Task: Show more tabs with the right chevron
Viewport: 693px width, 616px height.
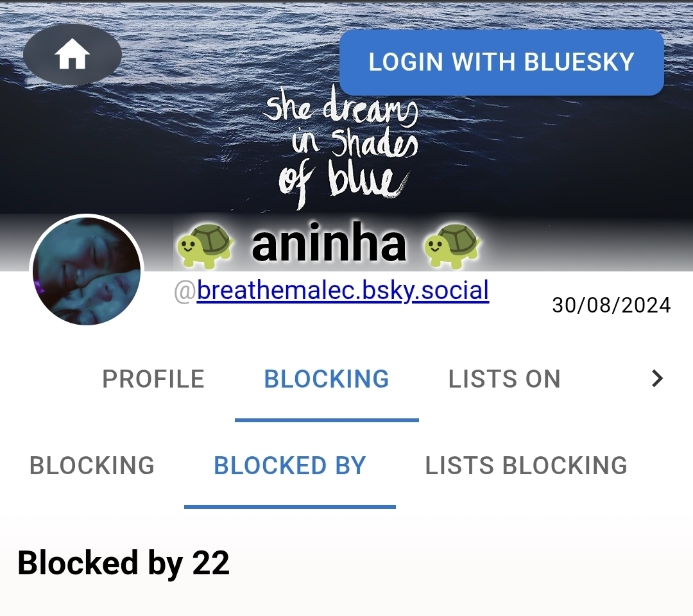Action: (x=657, y=379)
